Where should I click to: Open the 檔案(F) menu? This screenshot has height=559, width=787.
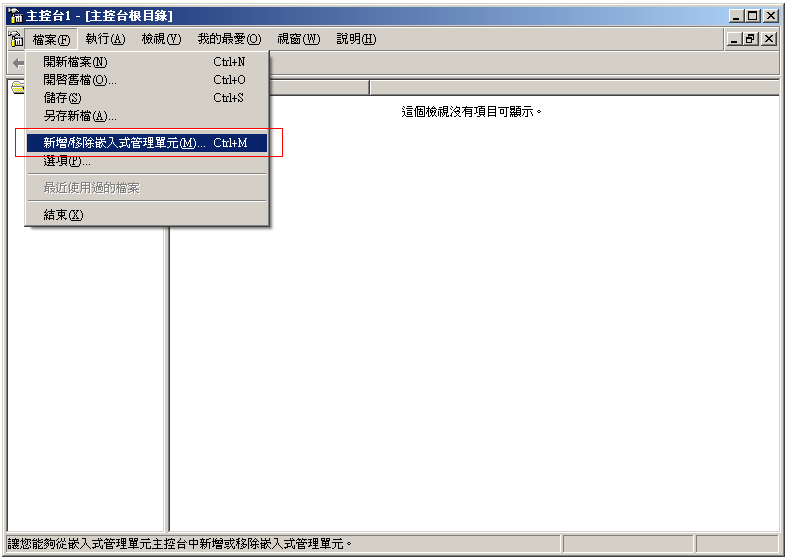(51, 39)
